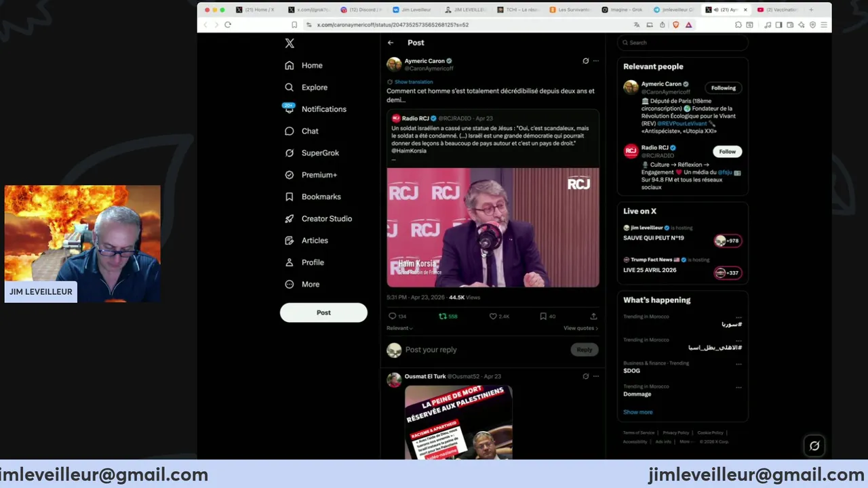Click the white Post button in the sidebar

(323, 312)
